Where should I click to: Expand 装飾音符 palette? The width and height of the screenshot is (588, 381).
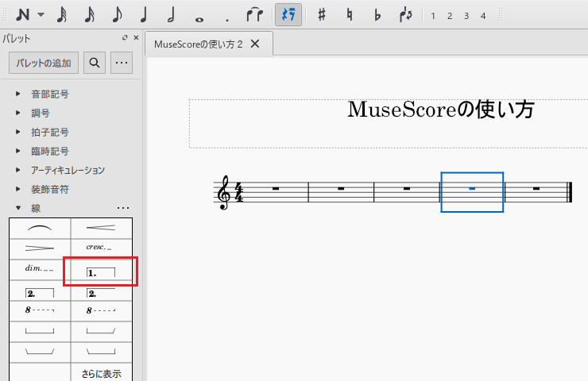click(18, 189)
